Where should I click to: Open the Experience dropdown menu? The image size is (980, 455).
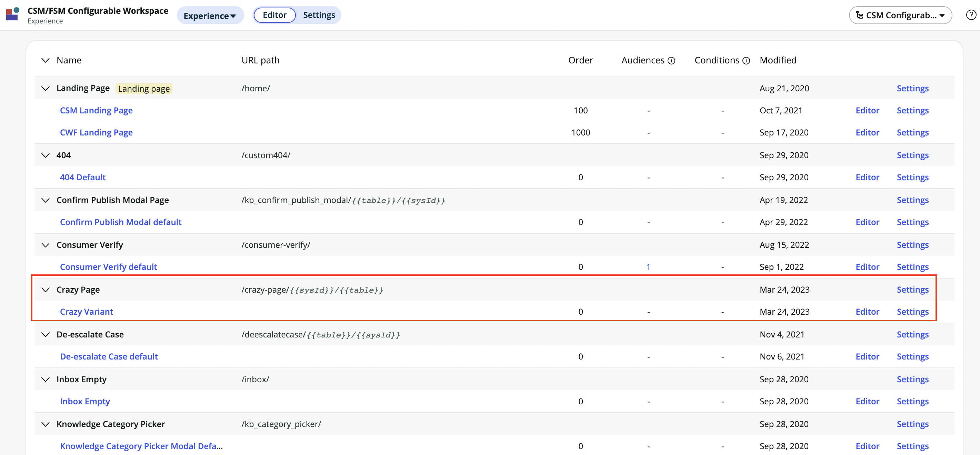(210, 16)
